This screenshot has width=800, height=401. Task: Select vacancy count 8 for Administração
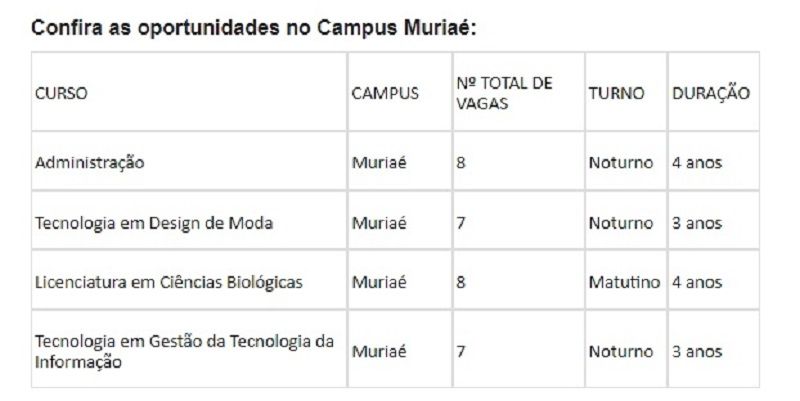[461, 162]
